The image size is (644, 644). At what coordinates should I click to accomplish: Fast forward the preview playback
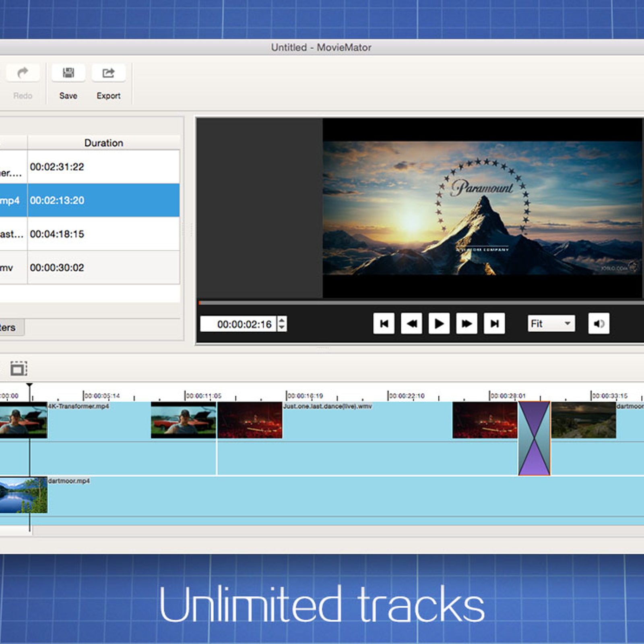(x=466, y=324)
